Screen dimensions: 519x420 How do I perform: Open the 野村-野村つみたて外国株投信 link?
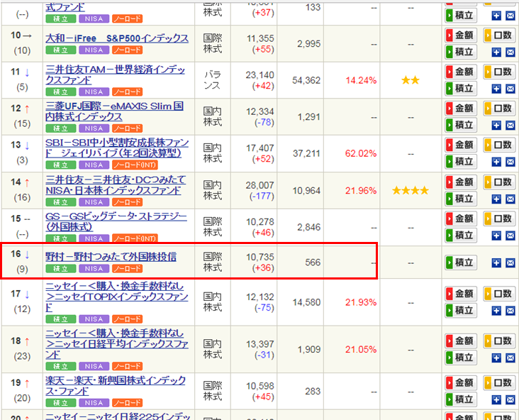111,257
